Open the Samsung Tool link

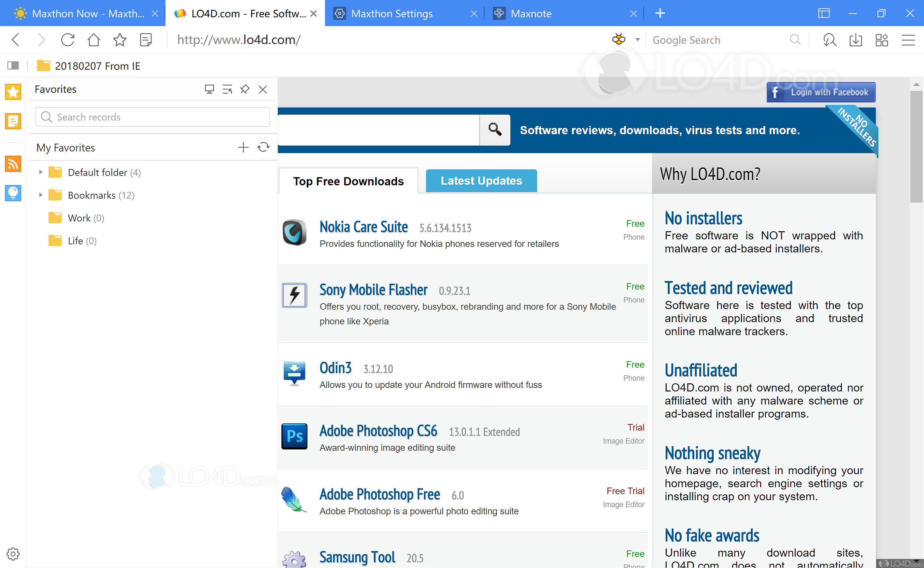[x=357, y=557]
